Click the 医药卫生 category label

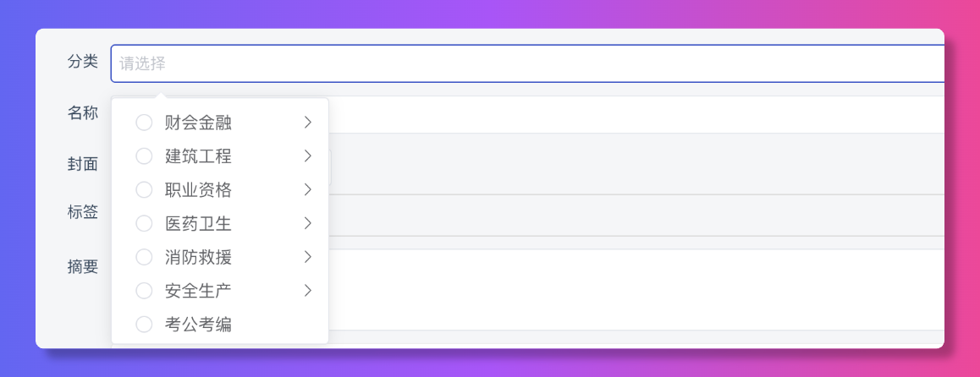click(198, 224)
